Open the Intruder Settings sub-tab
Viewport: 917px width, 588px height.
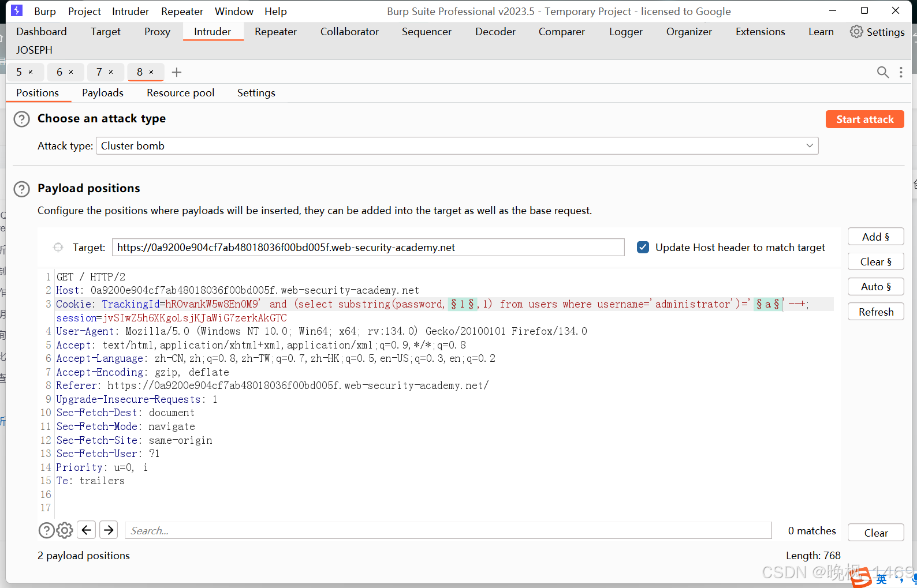click(256, 93)
